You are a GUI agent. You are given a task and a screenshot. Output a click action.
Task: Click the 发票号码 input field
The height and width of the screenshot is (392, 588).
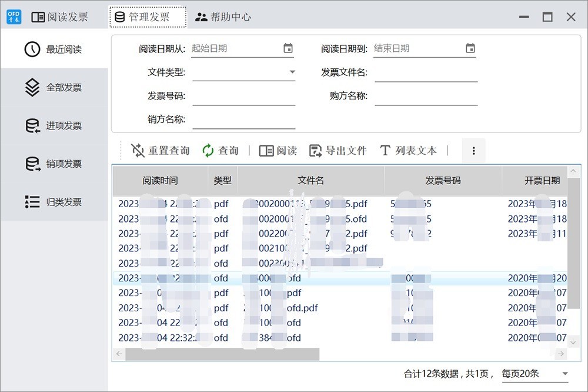[x=243, y=96]
